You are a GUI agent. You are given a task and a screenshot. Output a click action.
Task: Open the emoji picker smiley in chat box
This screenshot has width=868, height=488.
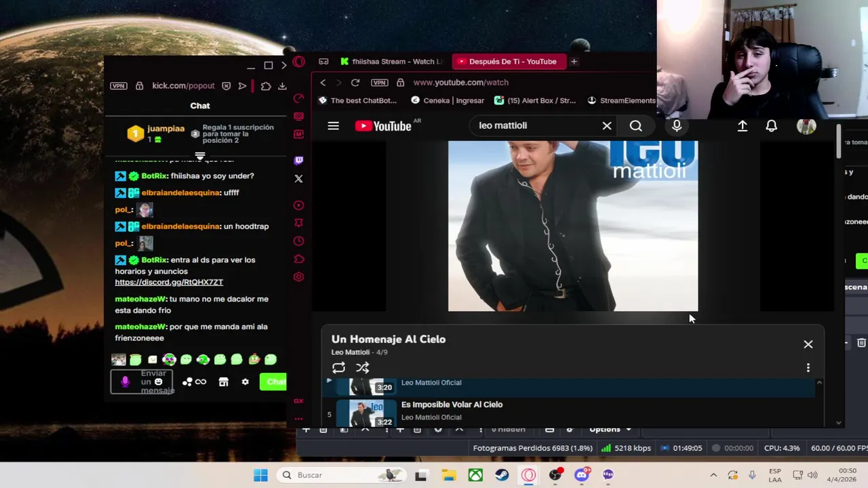pos(158,382)
